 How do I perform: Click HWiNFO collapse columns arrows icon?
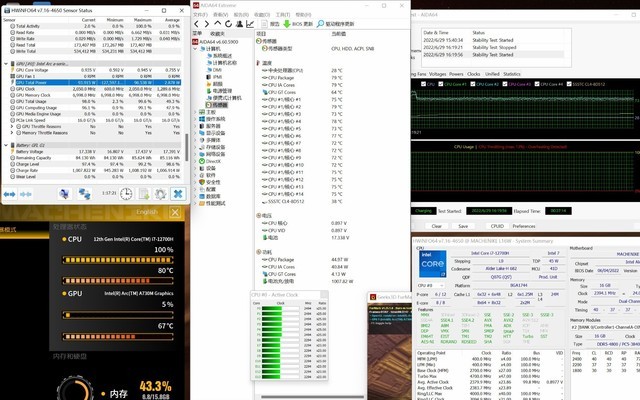click(x=26, y=194)
